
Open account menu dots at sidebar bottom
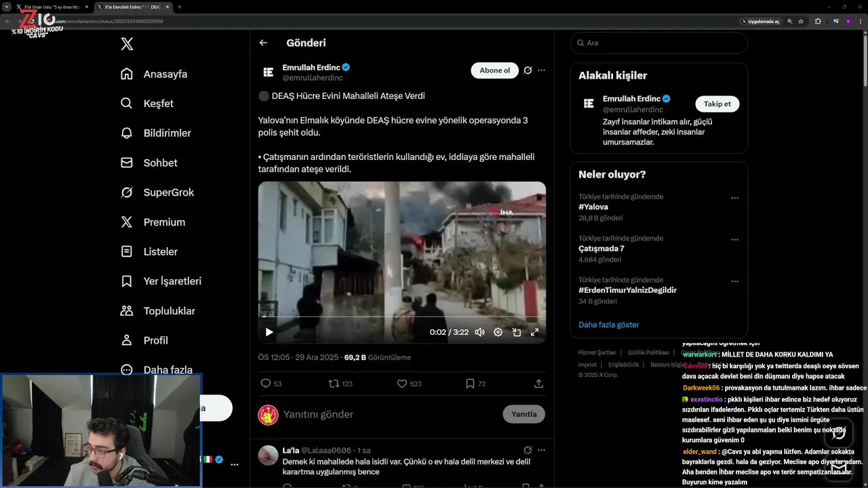pyautogui.click(x=235, y=465)
